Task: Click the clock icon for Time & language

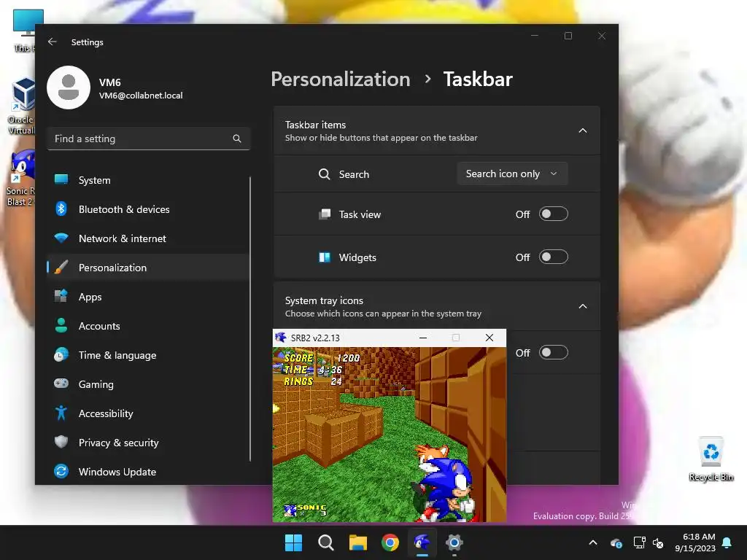Action: point(61,355)
